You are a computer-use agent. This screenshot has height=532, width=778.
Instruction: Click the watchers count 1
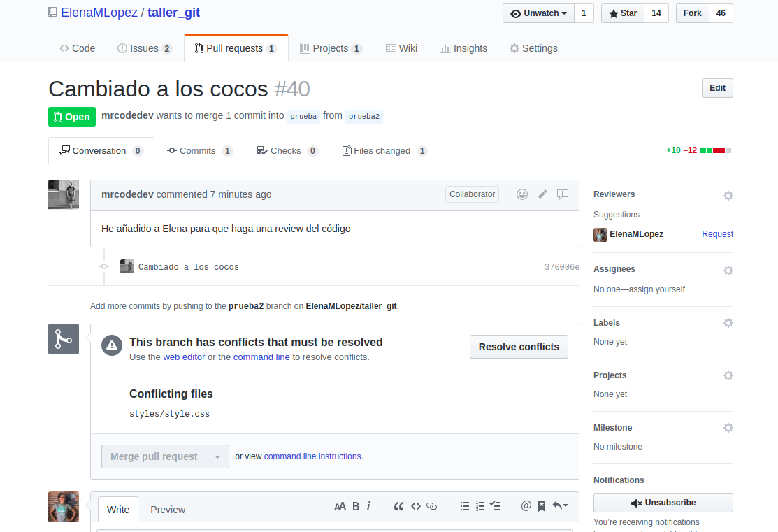coord(584,13)
